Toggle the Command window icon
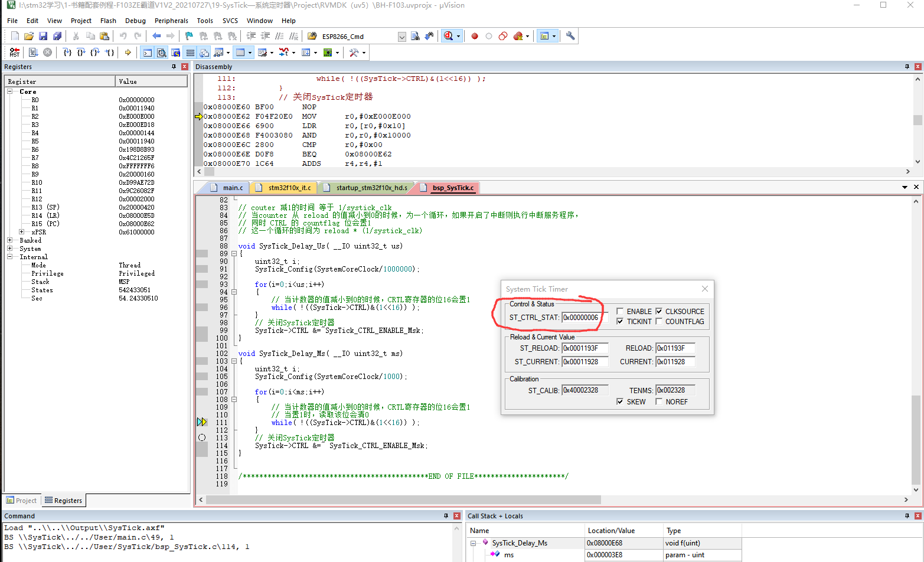The height and width of the screenshot is (562, 924). coord(147,53)
